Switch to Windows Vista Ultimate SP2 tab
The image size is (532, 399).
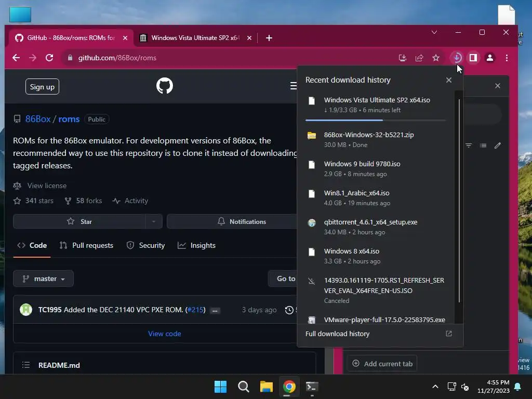point(195,38)
